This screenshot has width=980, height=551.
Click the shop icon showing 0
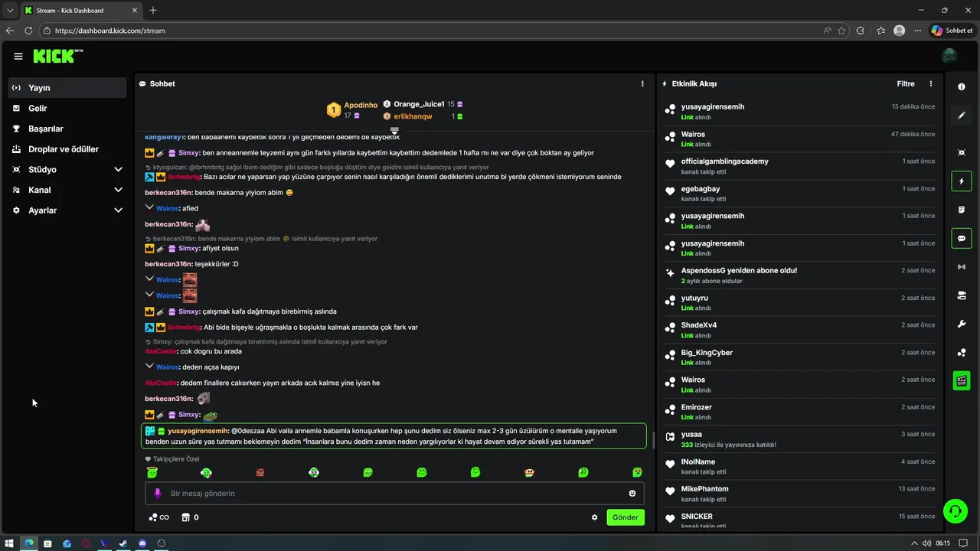[x=190, y=517]
